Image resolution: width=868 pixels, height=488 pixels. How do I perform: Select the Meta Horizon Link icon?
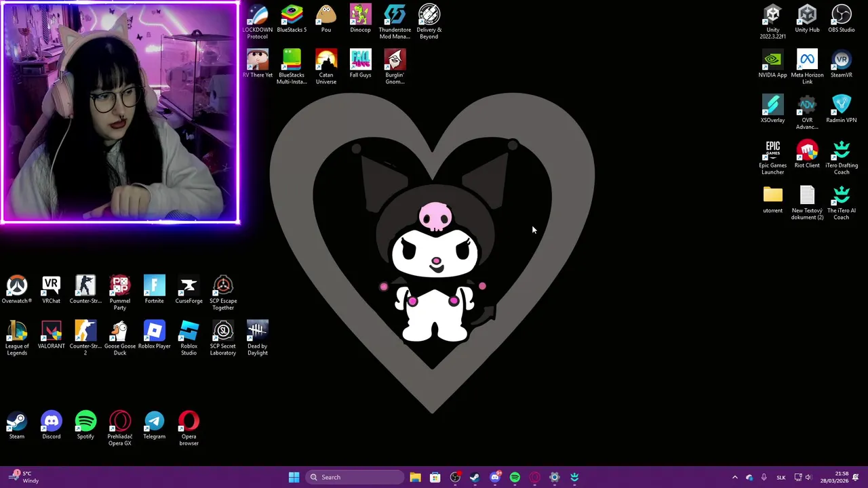tap(807, 67)
